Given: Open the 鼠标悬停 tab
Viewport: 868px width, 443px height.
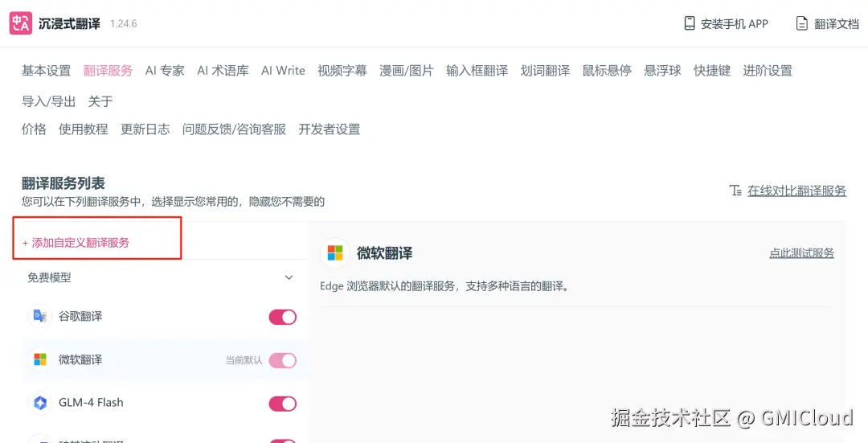Looking at the screenshot, I should 608,70.
